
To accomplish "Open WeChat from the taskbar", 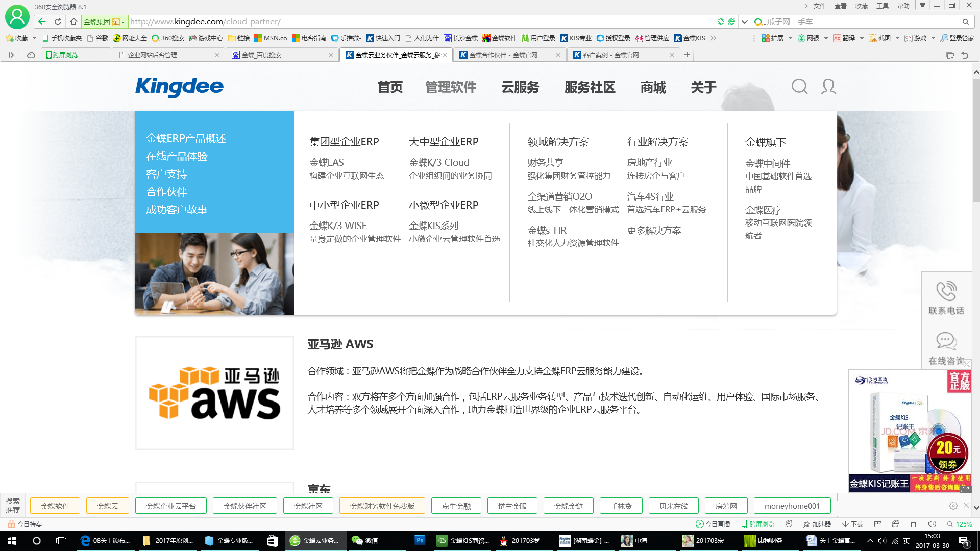I will coord(365,540).
